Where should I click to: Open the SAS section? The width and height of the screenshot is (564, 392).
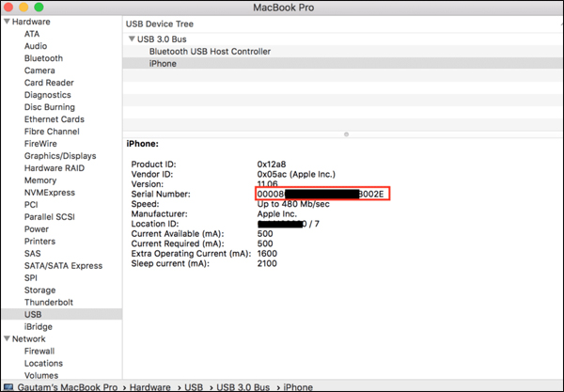click(x=32, y=254)
